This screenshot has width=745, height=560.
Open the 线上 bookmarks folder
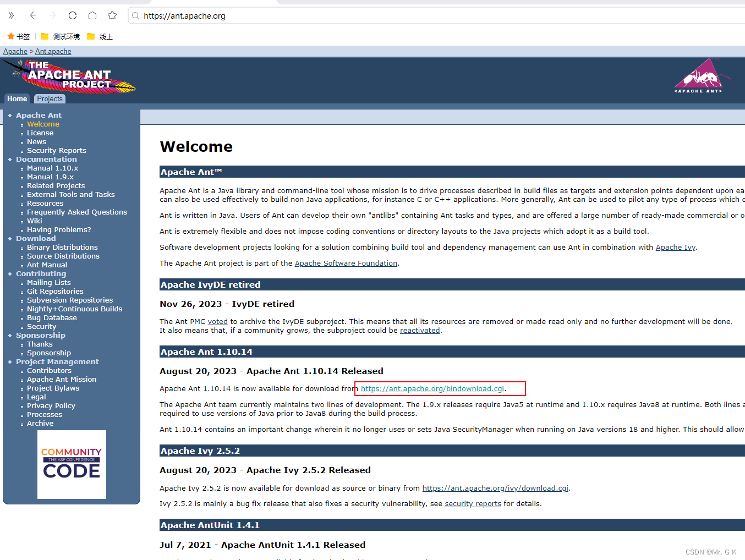point(100,37)
